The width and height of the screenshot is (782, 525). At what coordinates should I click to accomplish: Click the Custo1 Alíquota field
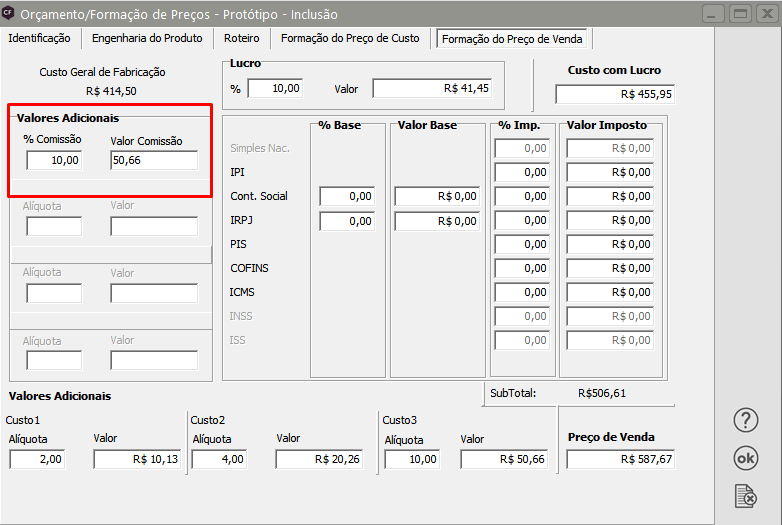38,459
